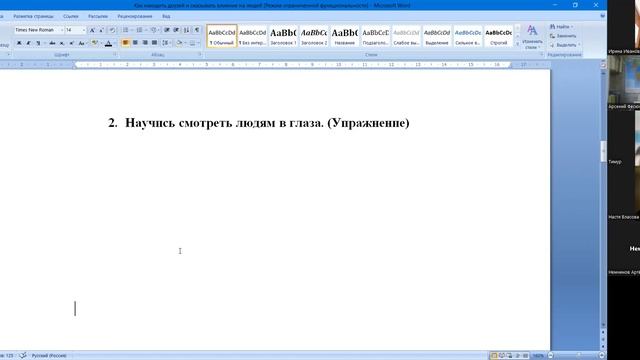The height and width of the screenshot is (360, 640).
Task: Toggle underline formatting button
Action: click(38, 43)
